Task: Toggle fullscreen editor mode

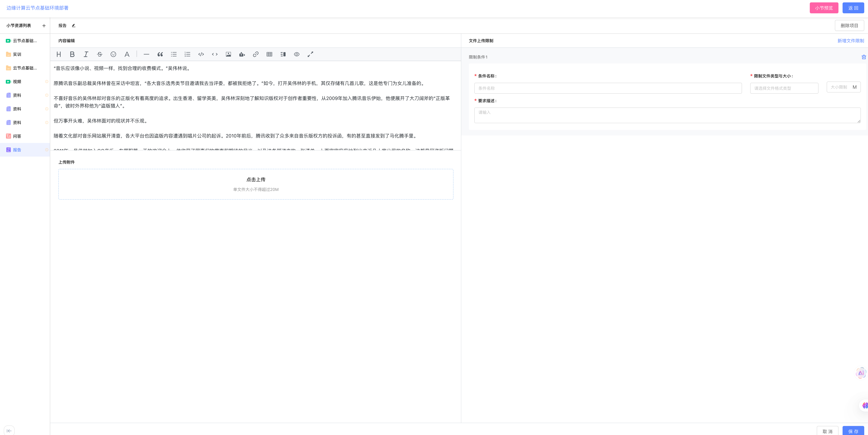Action: click(x=310, y=54)
